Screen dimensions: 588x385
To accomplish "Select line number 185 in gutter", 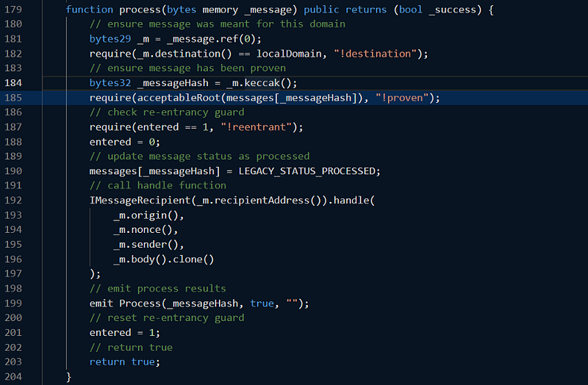I will pyautogui.click(x=13, y=98).
